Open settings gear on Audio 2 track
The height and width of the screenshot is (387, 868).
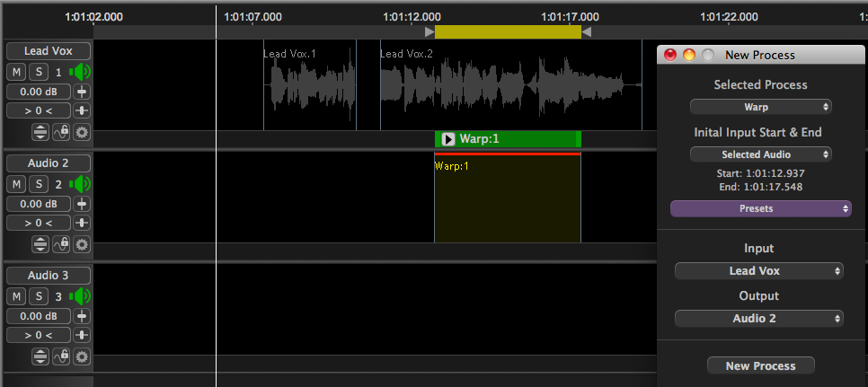tap(82, 244)
